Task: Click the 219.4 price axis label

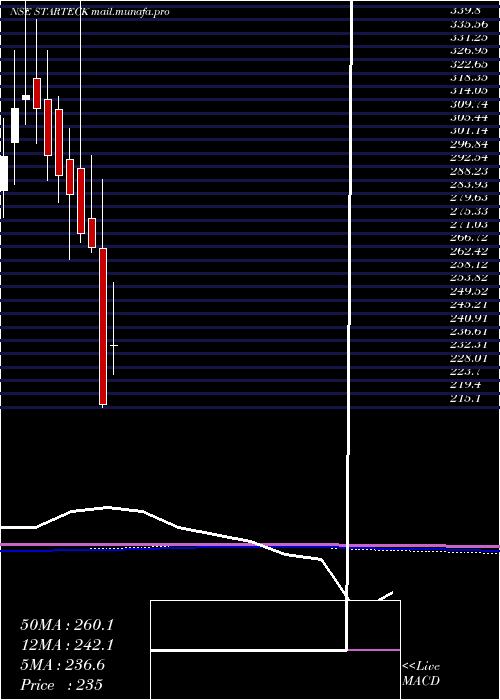Action: (x=467, y=385)
